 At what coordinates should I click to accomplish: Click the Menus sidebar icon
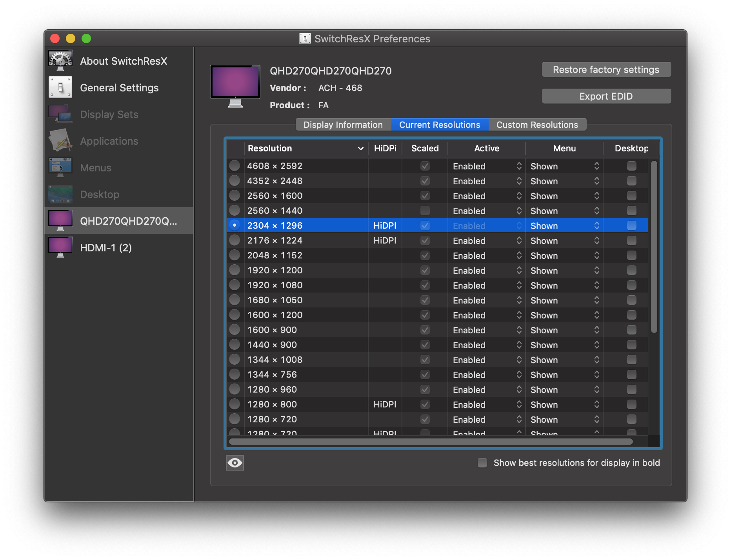[60, 167]
